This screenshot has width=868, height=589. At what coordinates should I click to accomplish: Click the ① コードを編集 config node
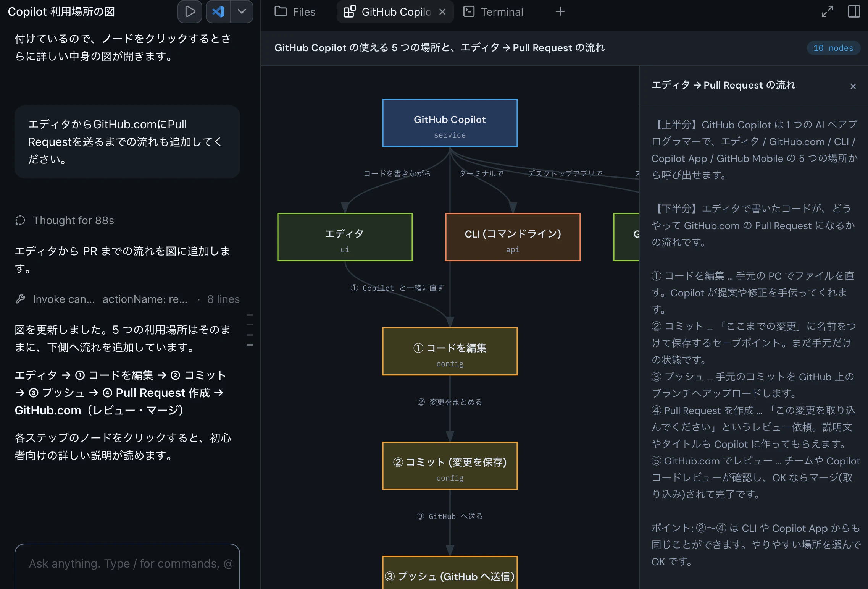[450, 351]
